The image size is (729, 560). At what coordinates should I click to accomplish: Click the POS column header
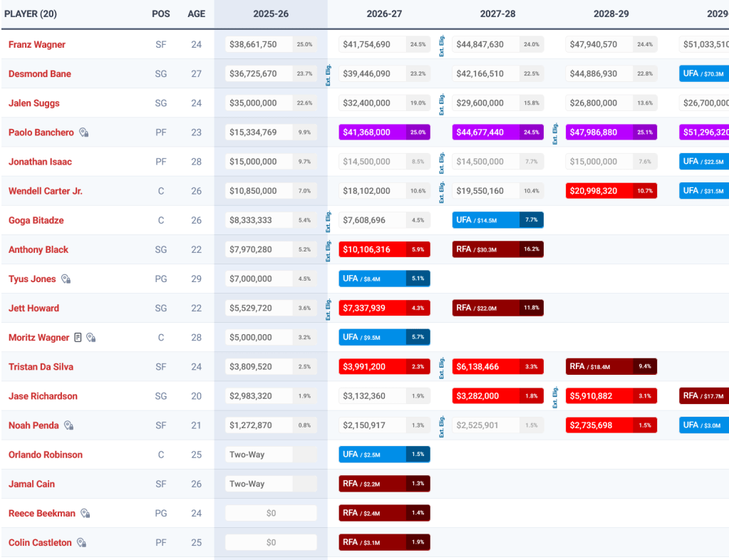(x=161, y=14)
